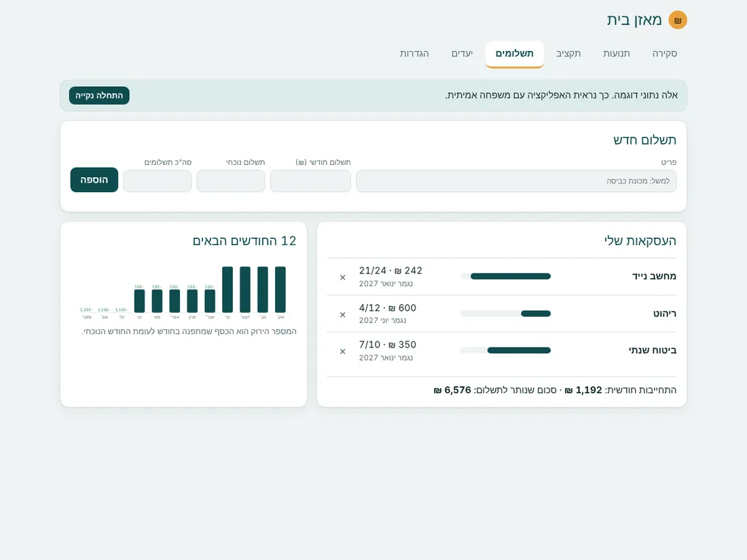The image size is (747, 560).
Task: Select the תשלום נוכחי field
Action: [x=231, y=181]
